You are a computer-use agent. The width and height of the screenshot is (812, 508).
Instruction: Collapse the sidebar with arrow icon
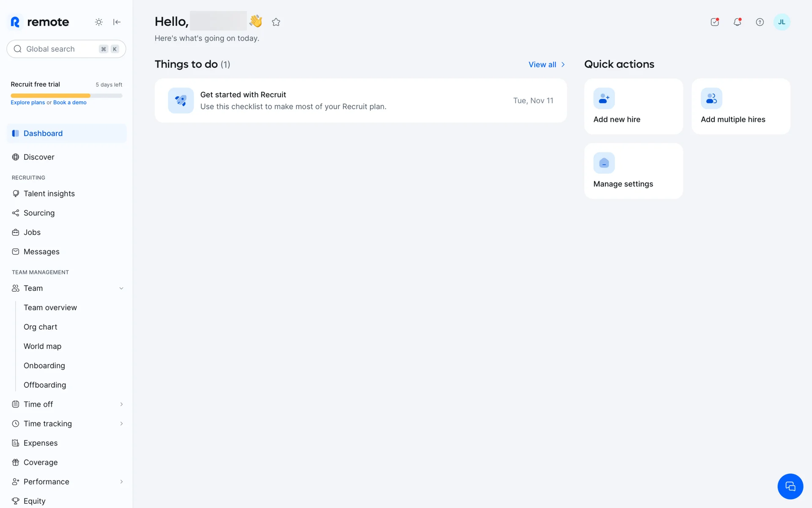[117, 22]
